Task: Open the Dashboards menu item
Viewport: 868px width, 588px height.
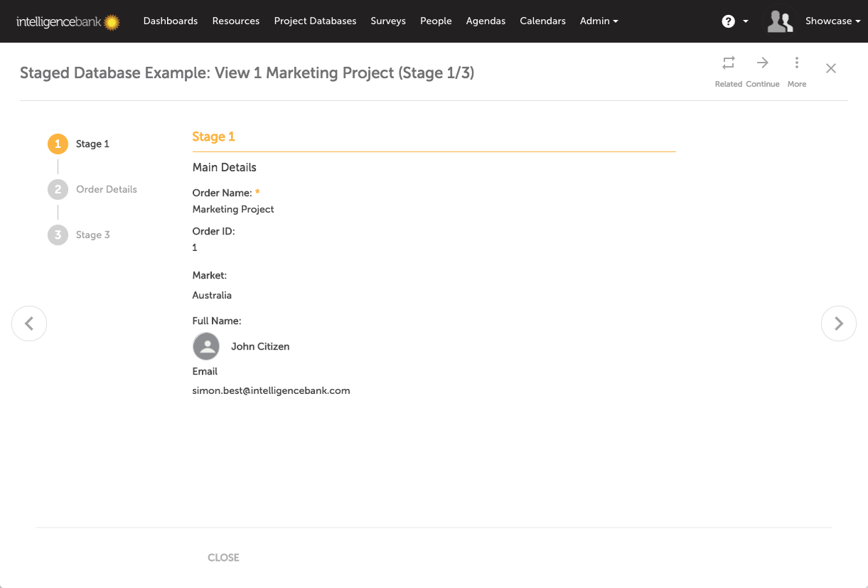Action: 171,21
